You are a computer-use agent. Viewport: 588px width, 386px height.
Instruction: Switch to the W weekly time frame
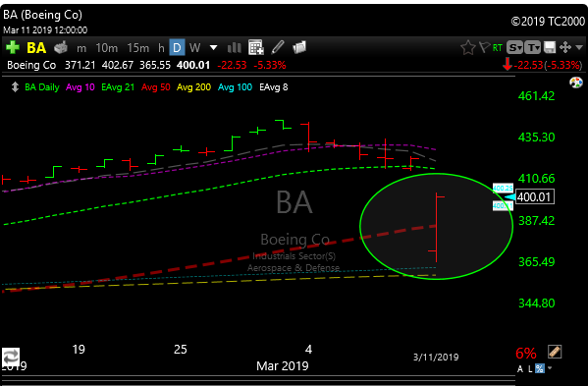(194, 48)
